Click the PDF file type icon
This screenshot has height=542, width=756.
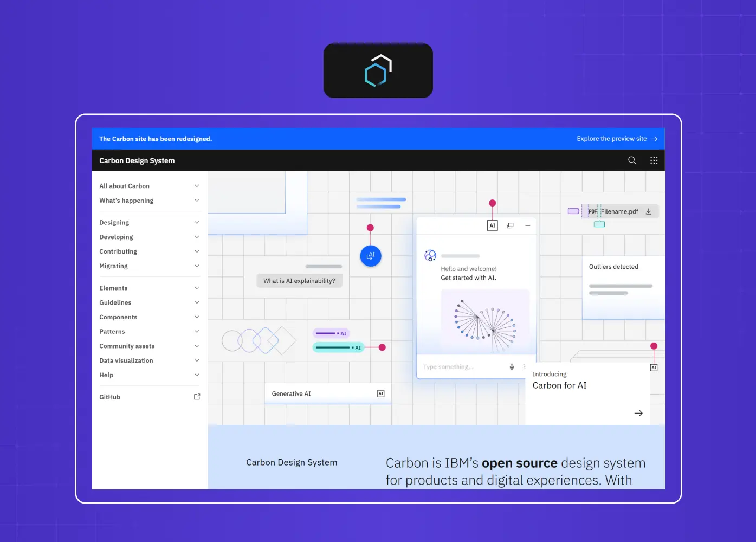point(593,212)
